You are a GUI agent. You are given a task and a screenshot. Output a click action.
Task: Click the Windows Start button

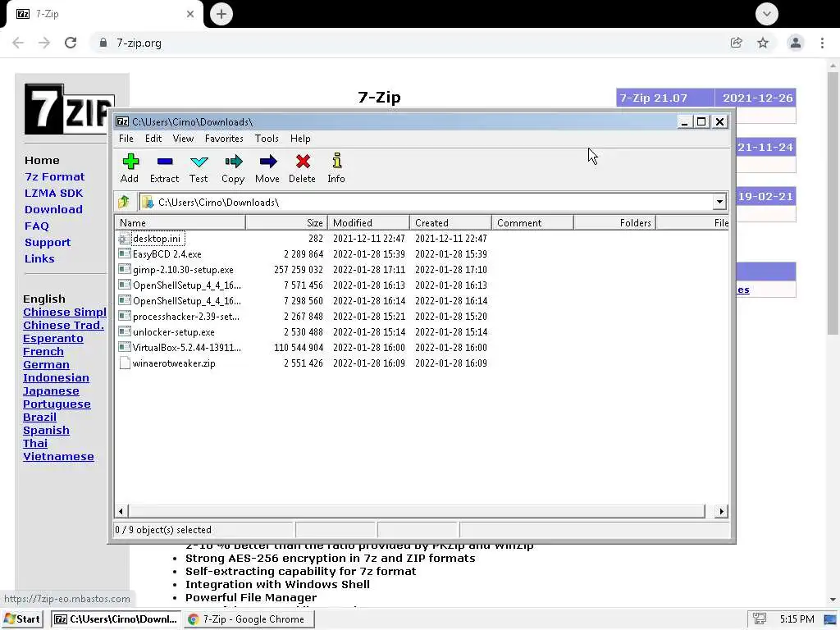[x=22, y=619]
